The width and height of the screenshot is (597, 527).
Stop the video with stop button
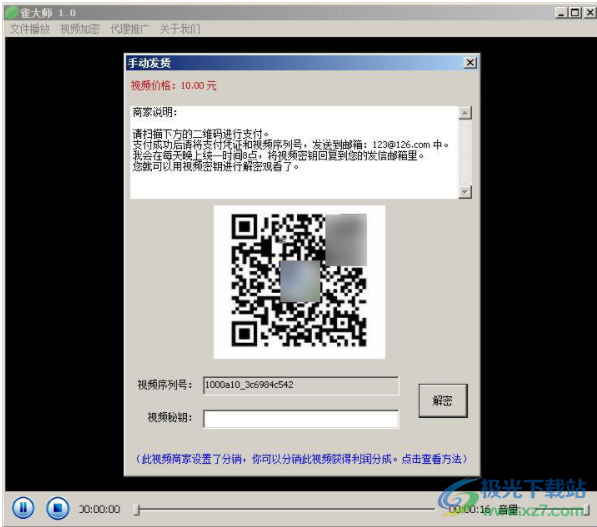click(x=57, y=508)
